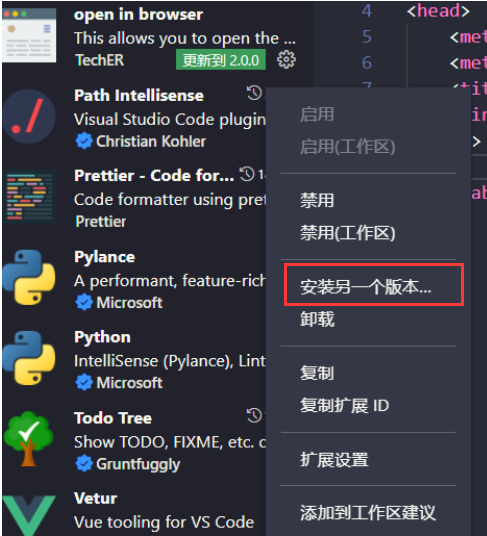Screen dimensions: 487x536
Task: Select 安装另一个版本... menu entry
Action: coord(366,287)
